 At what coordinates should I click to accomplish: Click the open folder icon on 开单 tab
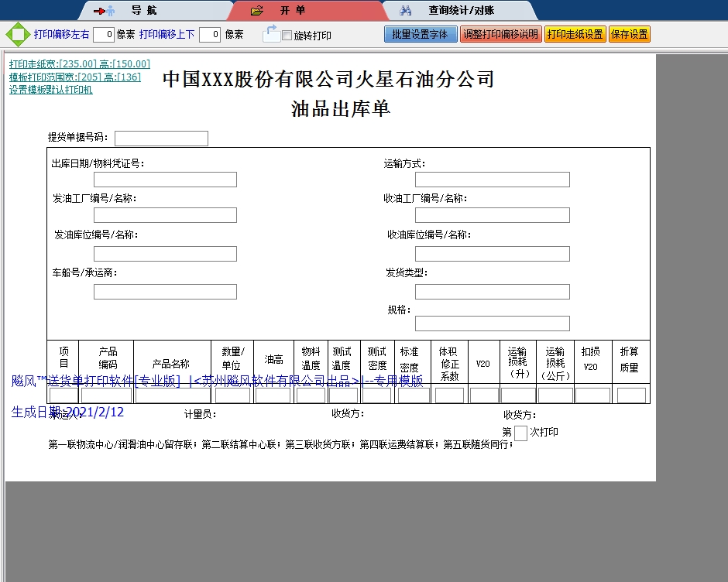(x=257, y=11)
